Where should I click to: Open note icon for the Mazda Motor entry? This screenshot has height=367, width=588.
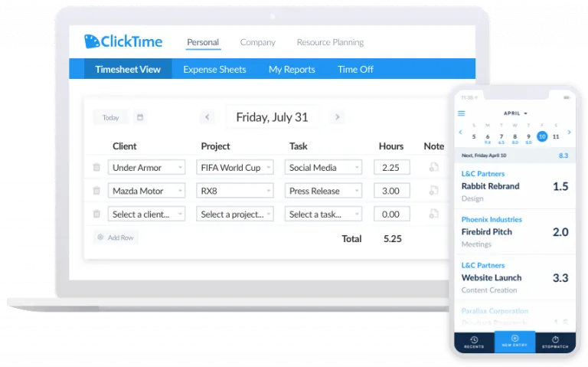pos(433,191)
